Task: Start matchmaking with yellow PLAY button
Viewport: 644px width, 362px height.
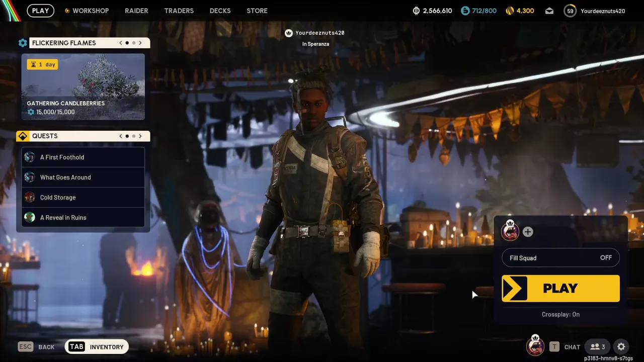Action: [x=560, y=288]
